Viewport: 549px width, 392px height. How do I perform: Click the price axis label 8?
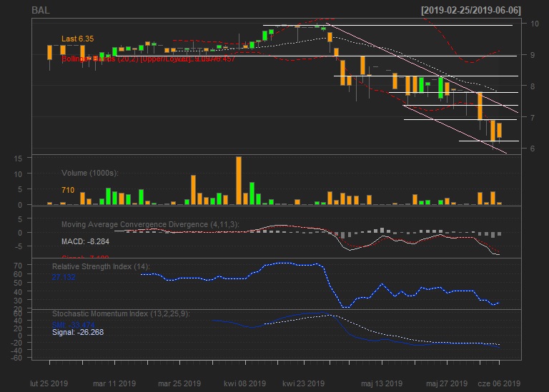click(x=533, y=86)
